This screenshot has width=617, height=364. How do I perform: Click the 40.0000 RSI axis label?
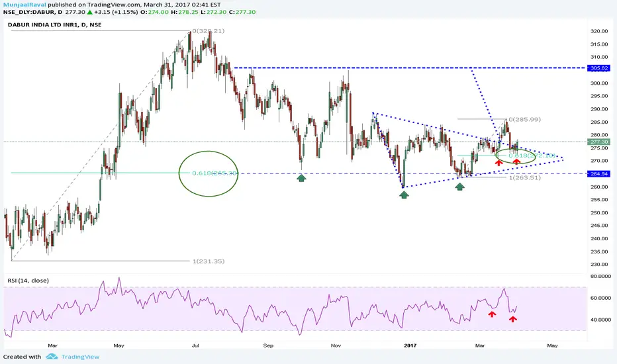point(600,320)
